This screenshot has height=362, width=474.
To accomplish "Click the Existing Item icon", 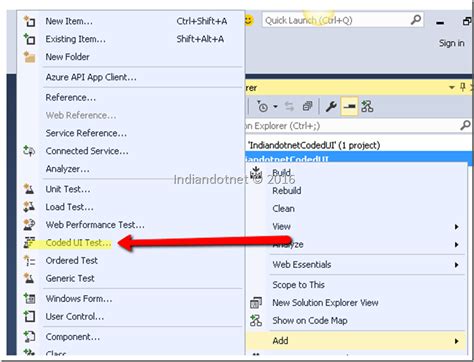I will coord(29,39).
